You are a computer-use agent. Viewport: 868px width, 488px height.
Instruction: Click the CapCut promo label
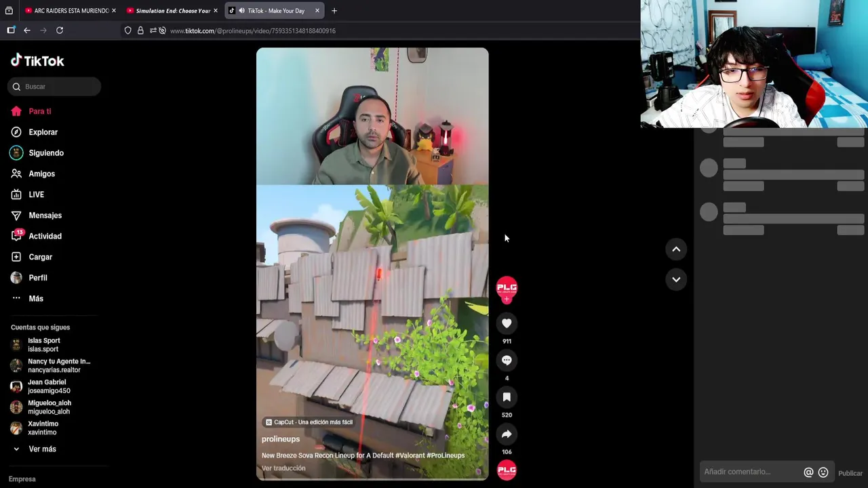click(309, 422)
